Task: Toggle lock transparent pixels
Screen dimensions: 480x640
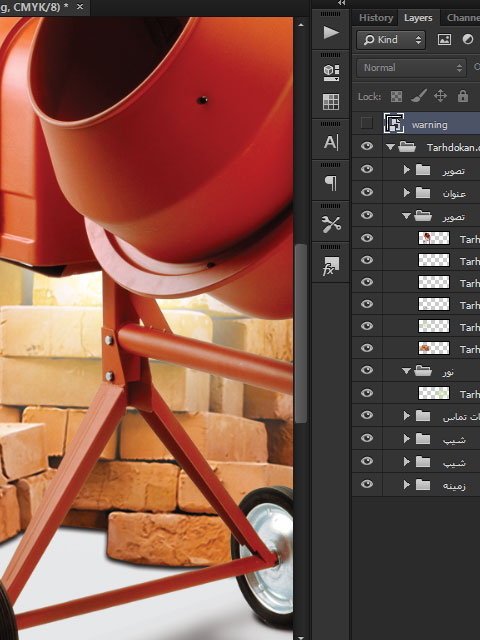Action: pyautogui.click(x=396, y=96)
